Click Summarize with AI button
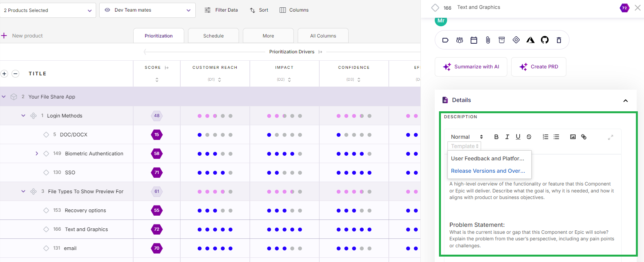This screenshot has height=262, width=644. [471, 67]
